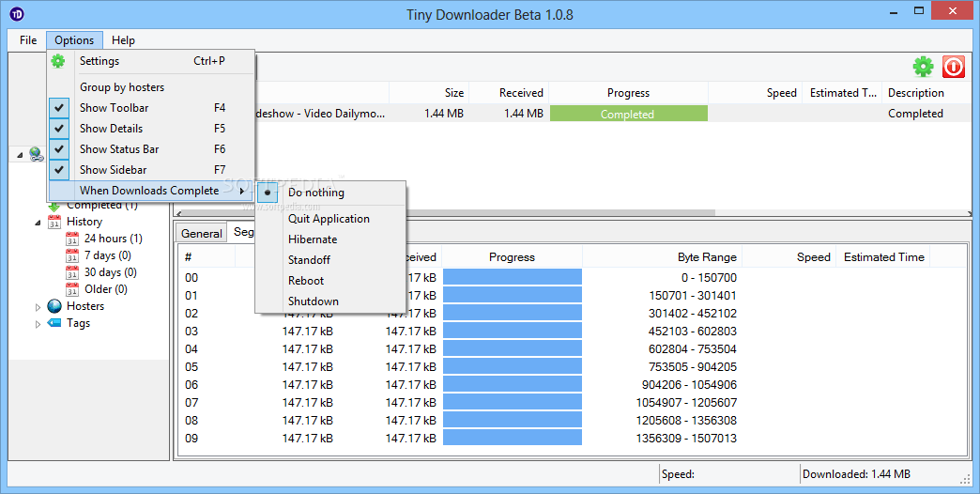This screenshot has width=980, height=494.
Task: Click the green arrow Completed icon
Action: 54,207
